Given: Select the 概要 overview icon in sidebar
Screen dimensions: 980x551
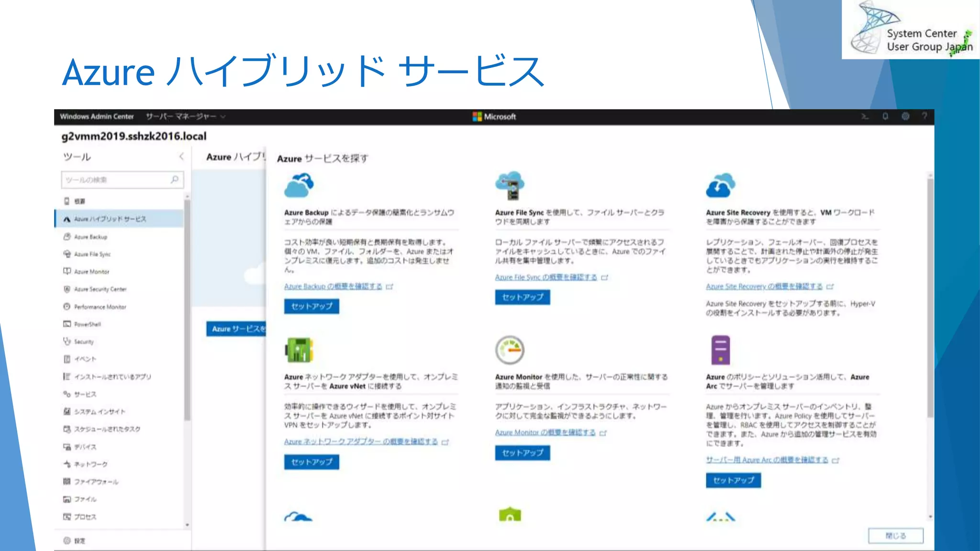Looking at the screenshot, I should [x=67, y=201].
